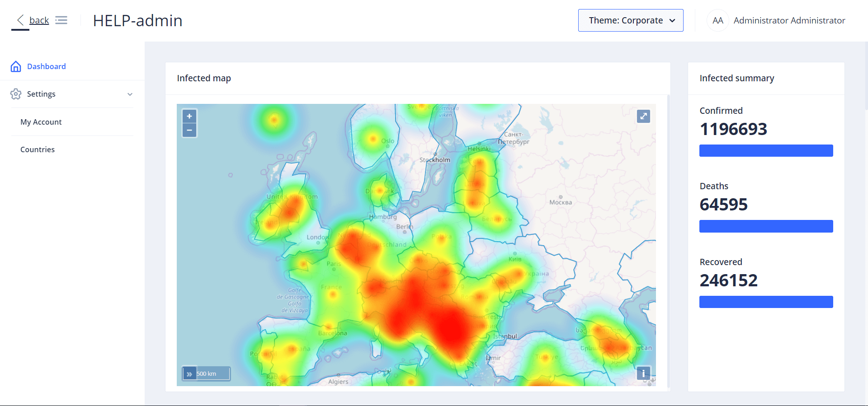Click the AA user avatar
Viewport: 868px width, 406px height.
pyautogui.click(x=717, y=20)
